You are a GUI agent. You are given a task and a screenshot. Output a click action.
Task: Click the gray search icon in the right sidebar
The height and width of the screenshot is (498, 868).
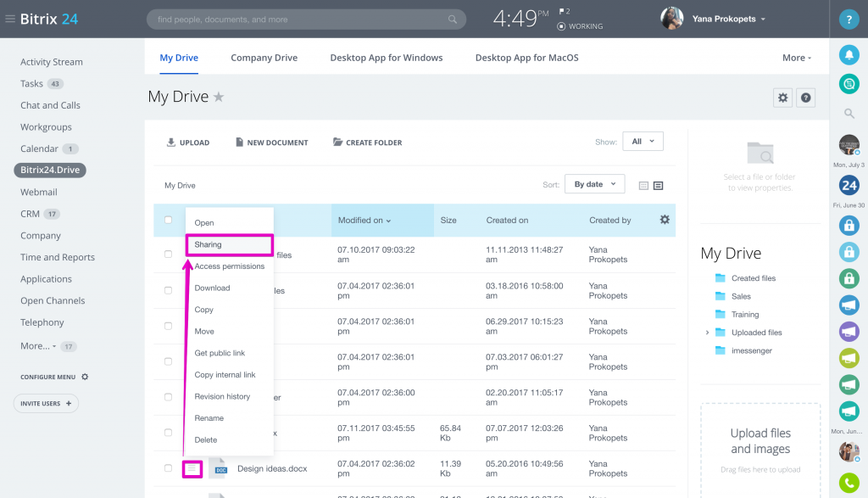[849, 114]
